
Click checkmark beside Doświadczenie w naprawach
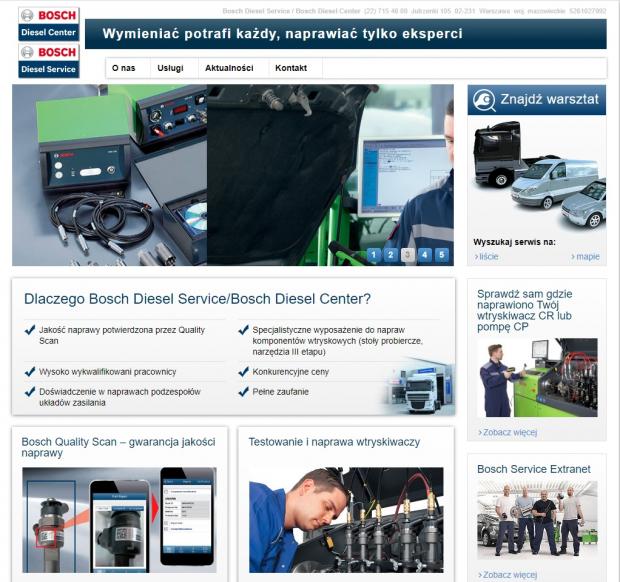(30, 391)
